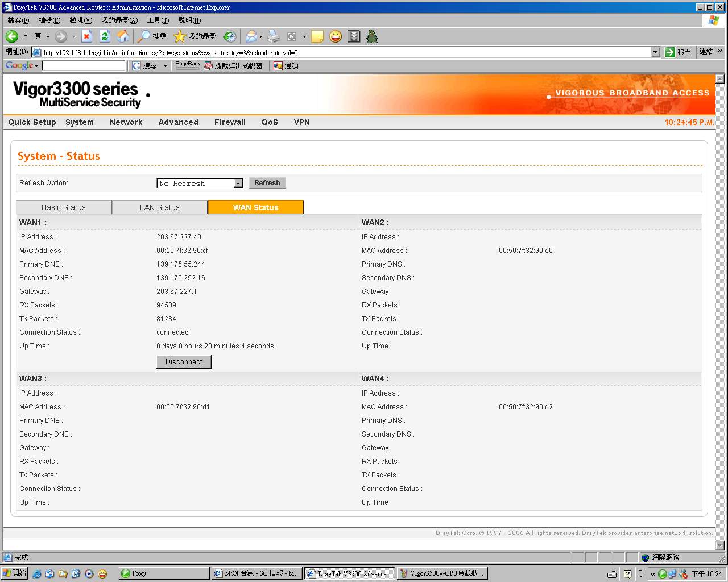728x582 pixels.
Task: Click the system tray clock
Action: [x=706, y=574]
